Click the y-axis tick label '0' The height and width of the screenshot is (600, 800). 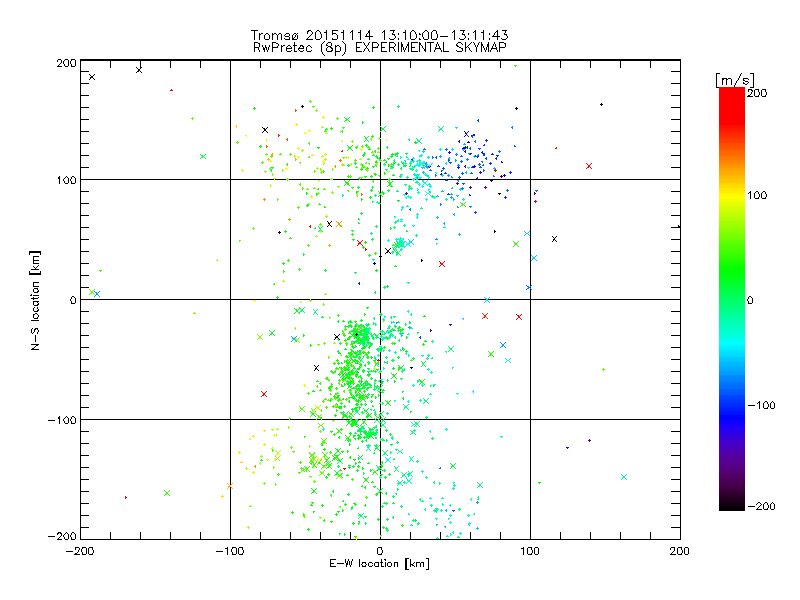(x=72, y=300)
